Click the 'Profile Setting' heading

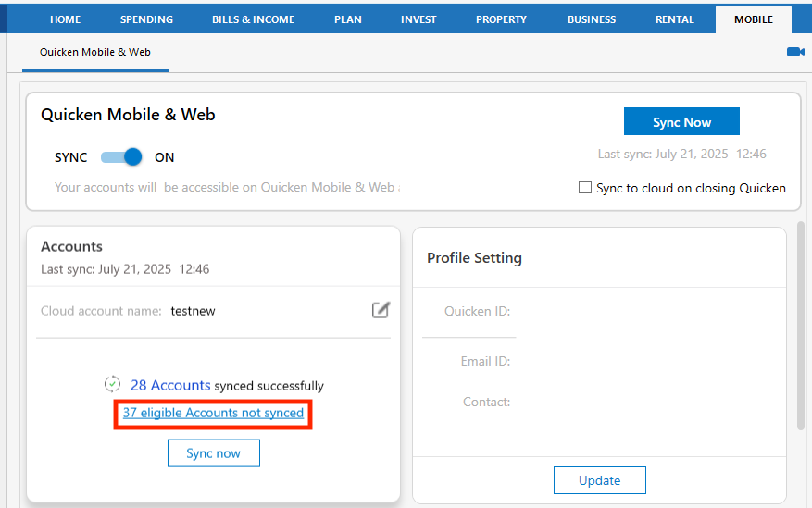pyautogui.click(x=474, y=257)
